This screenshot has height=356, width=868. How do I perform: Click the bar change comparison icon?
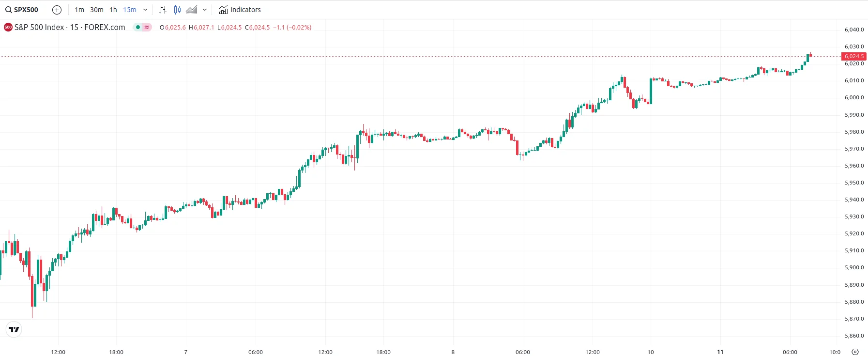163,9
